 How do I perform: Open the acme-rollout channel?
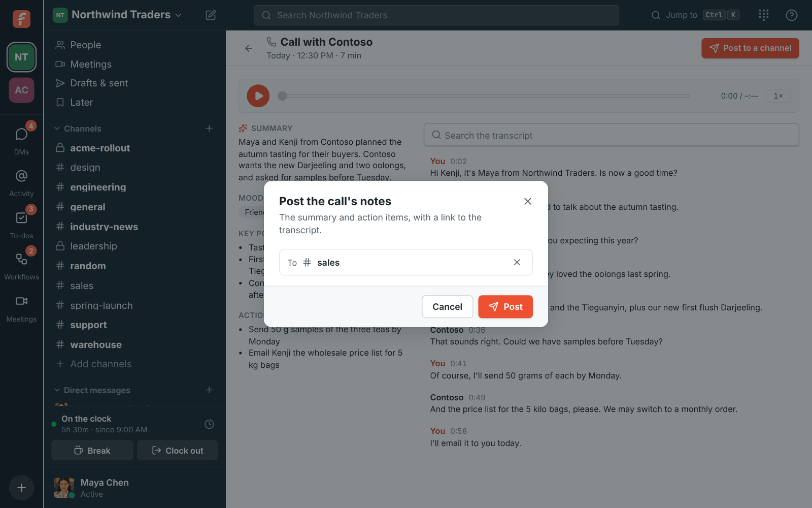(134, 148)
